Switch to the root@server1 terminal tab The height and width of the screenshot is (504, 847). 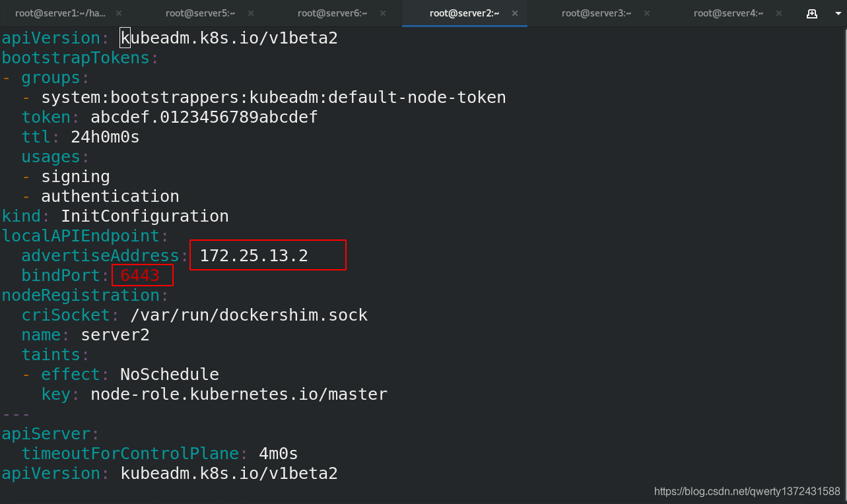(x=60, y=13)
